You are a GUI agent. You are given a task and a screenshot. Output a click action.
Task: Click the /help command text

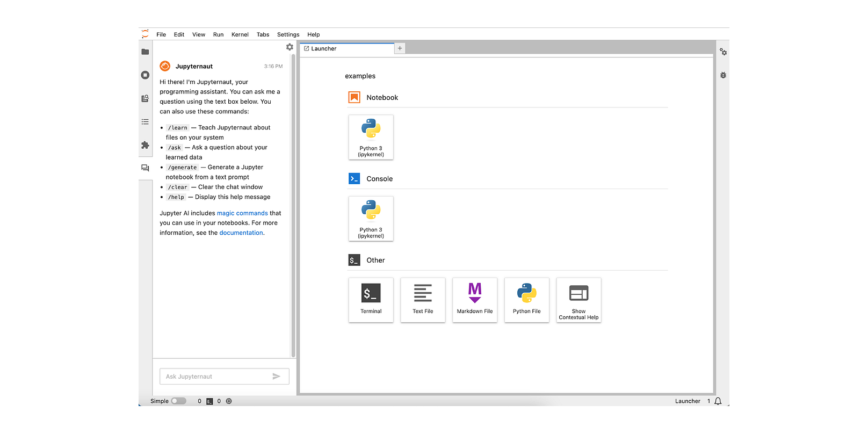[x=176, y=197]
